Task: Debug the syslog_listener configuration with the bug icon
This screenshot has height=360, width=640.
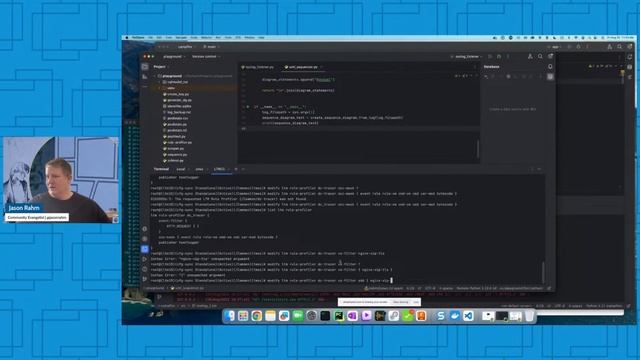Action: pyautogui.click(x=499, y=56)
